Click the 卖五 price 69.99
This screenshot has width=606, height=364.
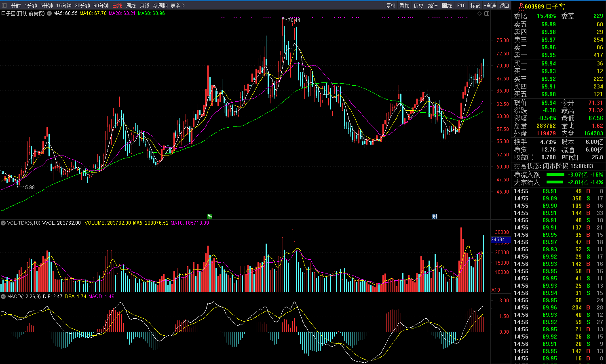click(549, 24)
